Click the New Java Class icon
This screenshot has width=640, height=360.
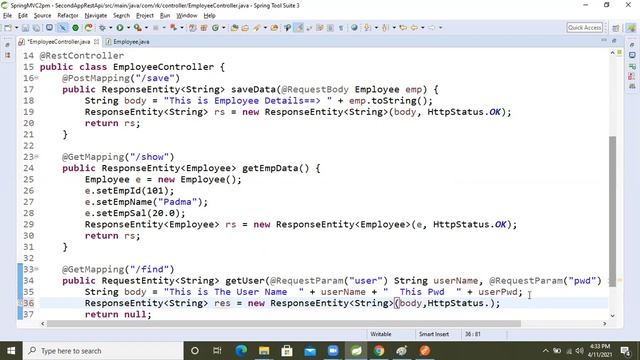pyautogui.click(x=215, y=28)
